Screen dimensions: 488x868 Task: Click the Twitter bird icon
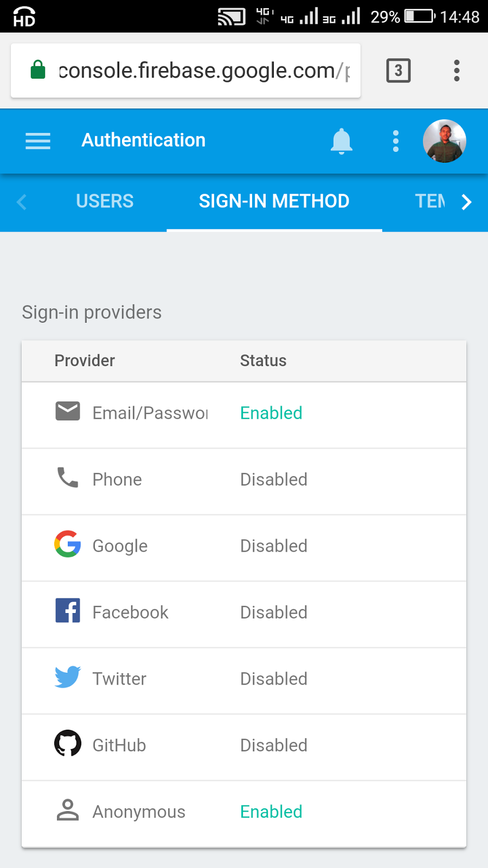pyautogui.click(x=68, y=677)
